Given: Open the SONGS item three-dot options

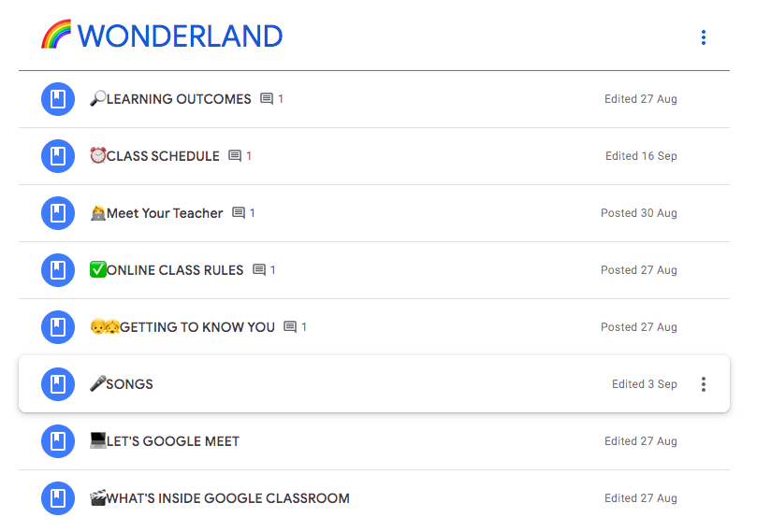Looking at the screenshot, I should [703, 384].
